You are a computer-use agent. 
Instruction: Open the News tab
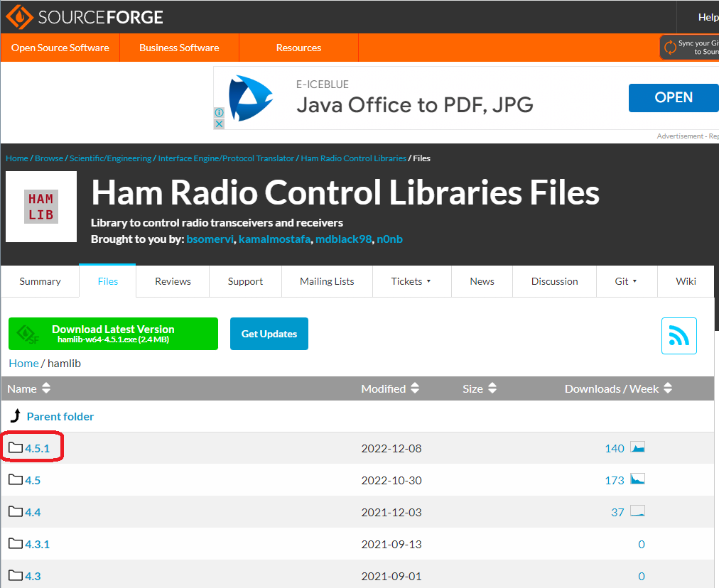(482, 281)
